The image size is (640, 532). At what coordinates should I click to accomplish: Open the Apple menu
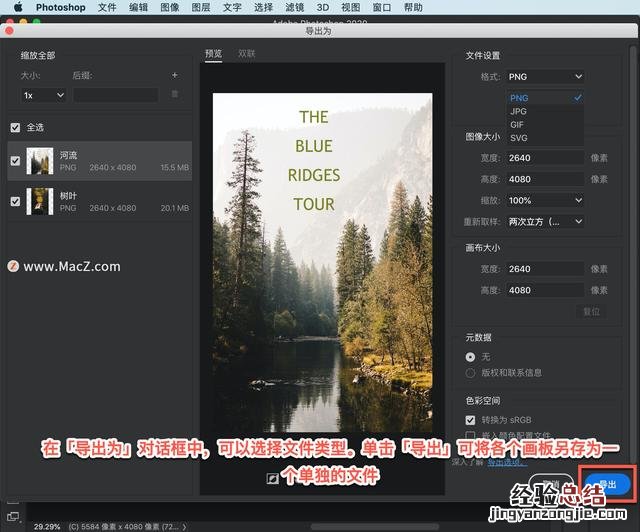point(18,7)
